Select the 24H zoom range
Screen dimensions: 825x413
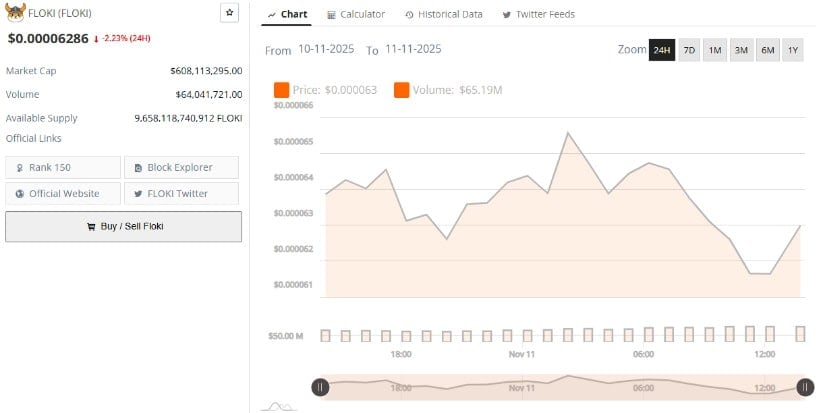coord(661,50)
